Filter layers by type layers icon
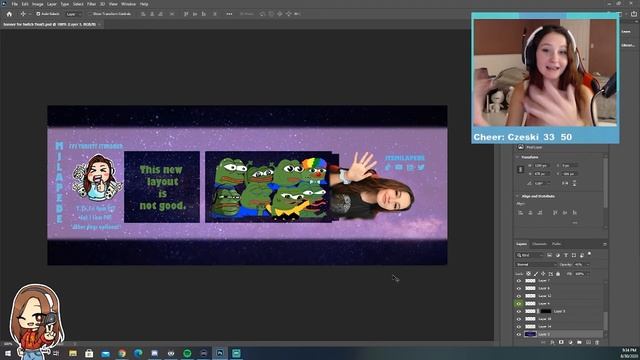Image resolution: width=640 pixels, height=360 pixels. pyautogui.click(x=566, y=255)
